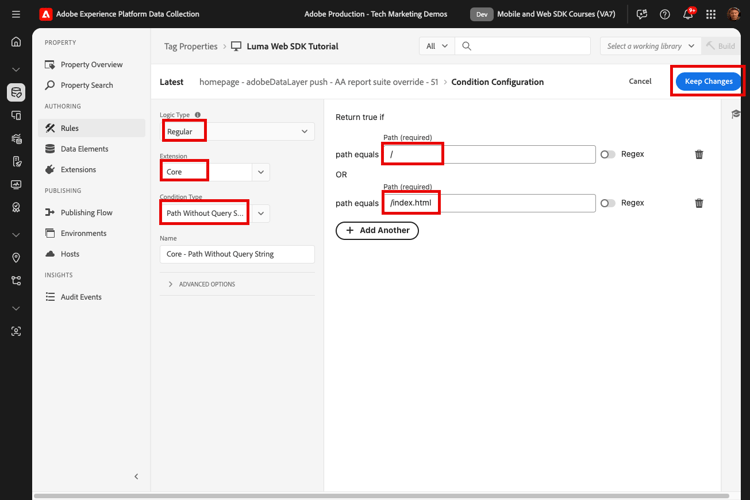This screenshot has height=500, width=750.
Task: Open the location pin icon in left rail
Action: click(16, 257)
